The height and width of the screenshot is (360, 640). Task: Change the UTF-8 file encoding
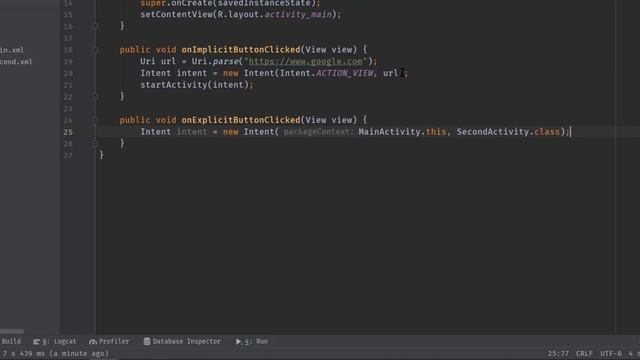pos(611,353)
